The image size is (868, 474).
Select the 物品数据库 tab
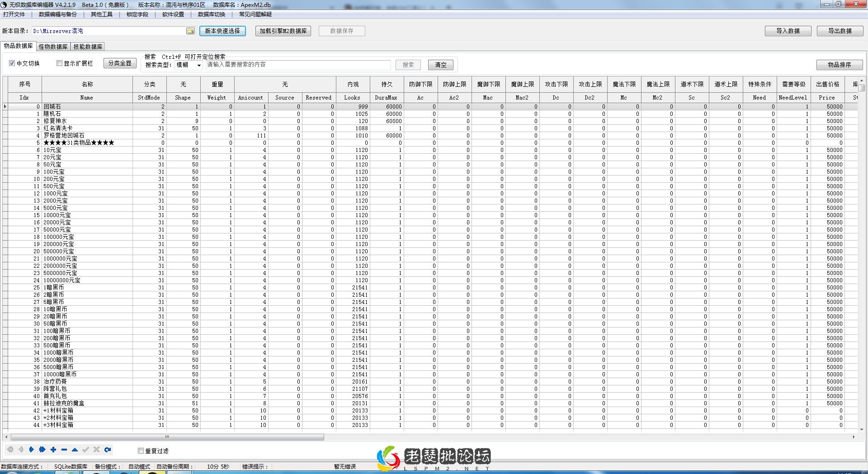(x=19, y=46)
